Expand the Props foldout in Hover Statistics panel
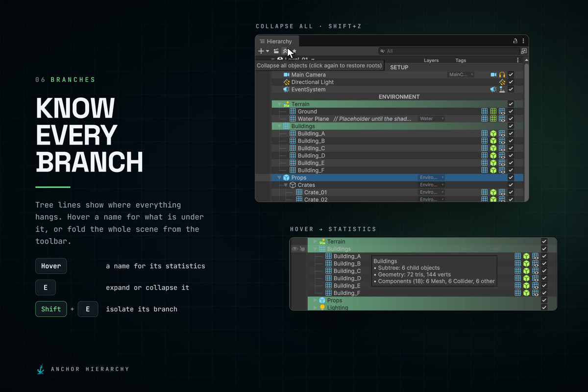Viewport: 588px width, 392px height. [315, 300]
